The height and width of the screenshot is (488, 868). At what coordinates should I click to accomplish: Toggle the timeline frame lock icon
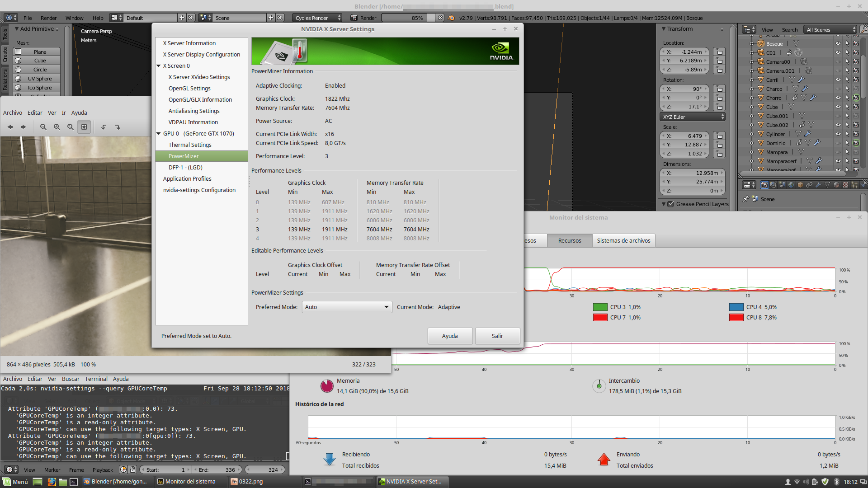tap(133, 469)
